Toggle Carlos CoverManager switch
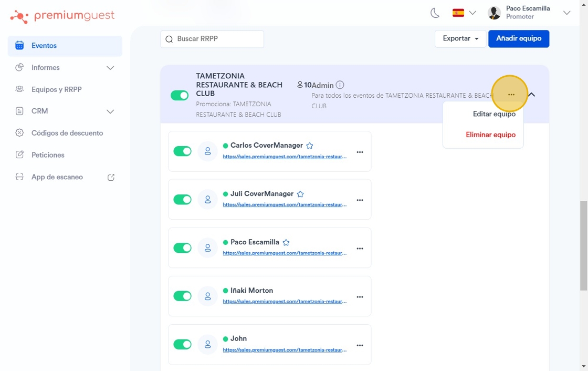The image size is (588, 371). click(182, 151)
